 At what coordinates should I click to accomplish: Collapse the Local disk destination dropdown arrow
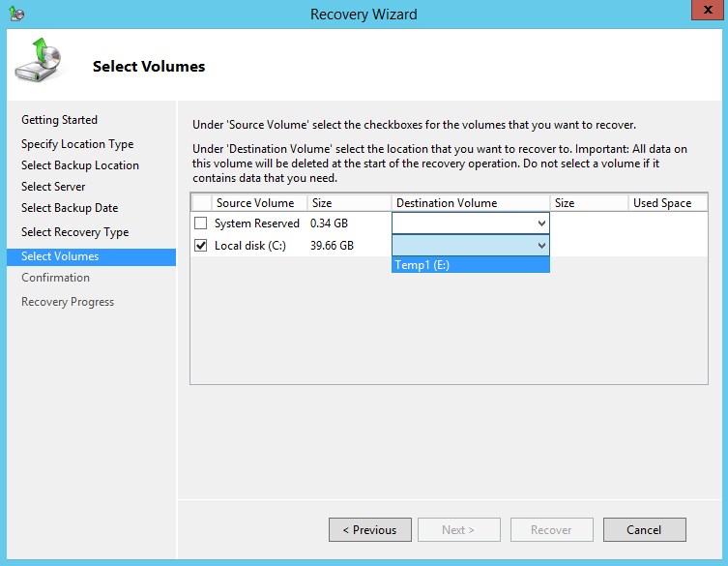coord(540,246)
